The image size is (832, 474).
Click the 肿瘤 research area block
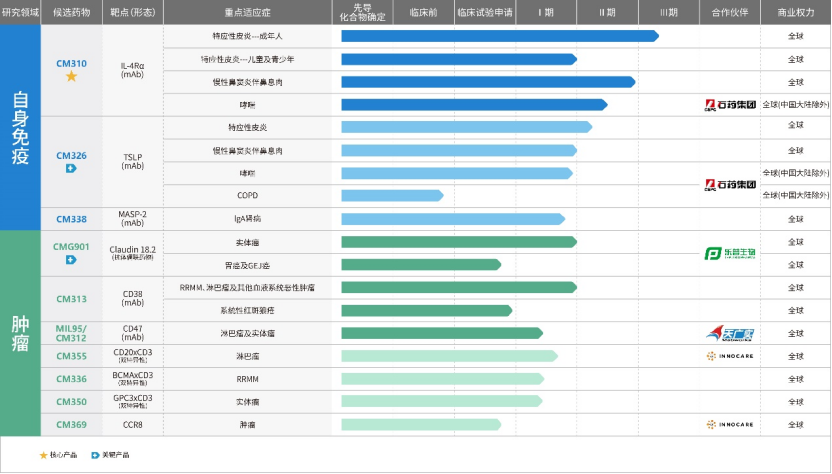[20, 333]
